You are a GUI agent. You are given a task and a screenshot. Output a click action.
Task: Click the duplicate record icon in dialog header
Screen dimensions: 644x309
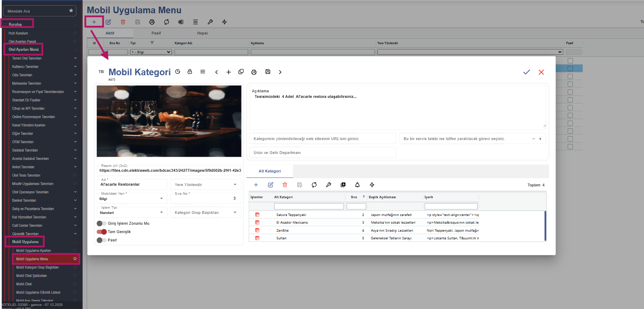[241, 72]
